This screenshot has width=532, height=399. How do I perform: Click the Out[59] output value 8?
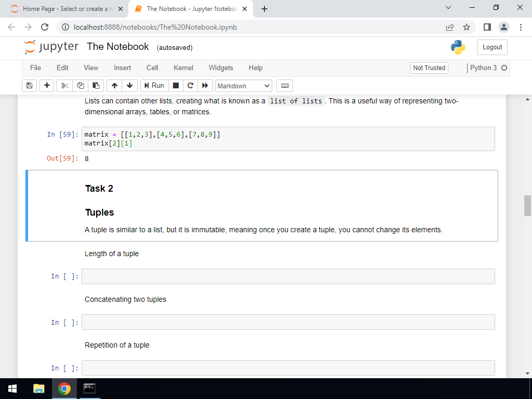click(x=87, y=159)
